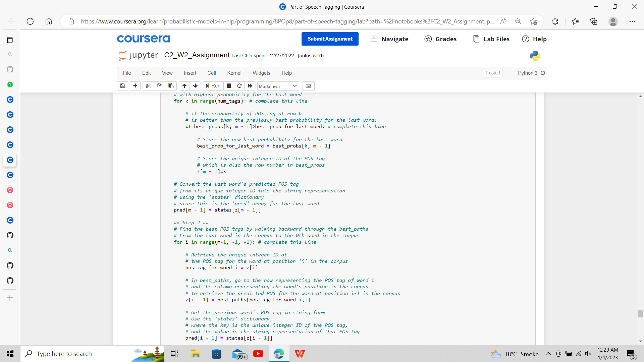The width and height of the screenshot is (644, 362).
Task: Copy selected cells icon
Action: pyautogui.click(x=160, y=86)
